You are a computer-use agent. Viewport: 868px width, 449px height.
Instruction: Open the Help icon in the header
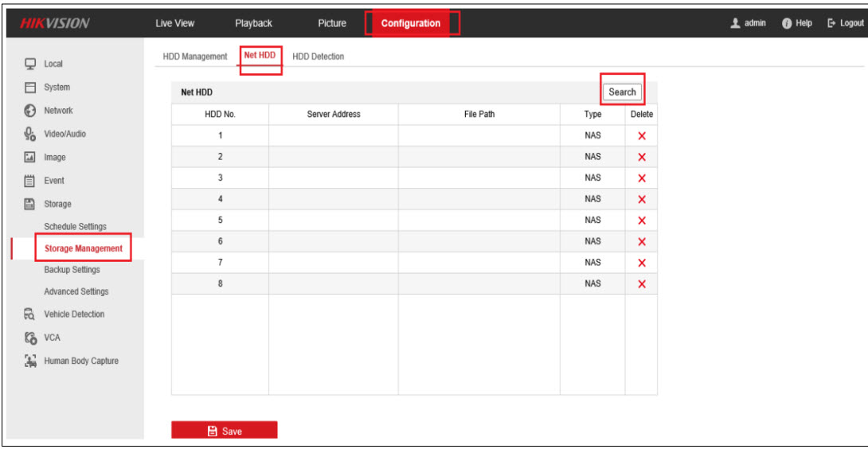tap(786, 23)
